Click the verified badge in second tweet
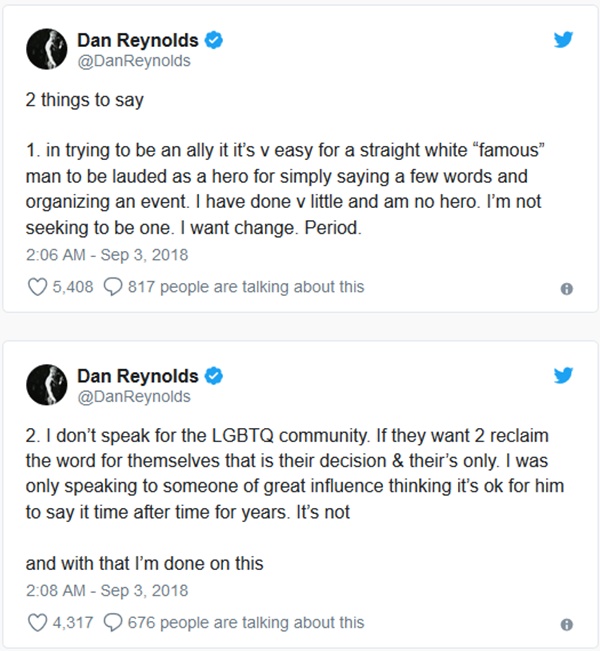Image resolution: width=600 pixels, height=651 pixels. (x=214, y=377)
